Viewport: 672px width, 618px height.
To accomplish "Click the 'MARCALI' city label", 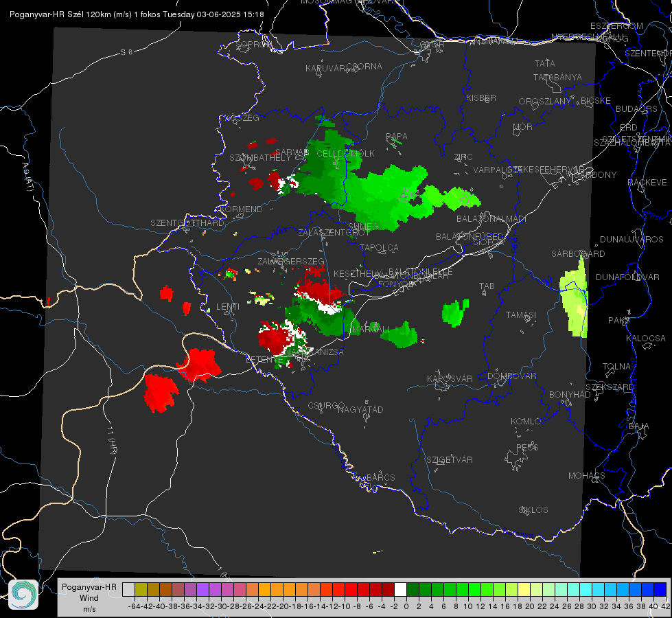I will pos(370,329).
